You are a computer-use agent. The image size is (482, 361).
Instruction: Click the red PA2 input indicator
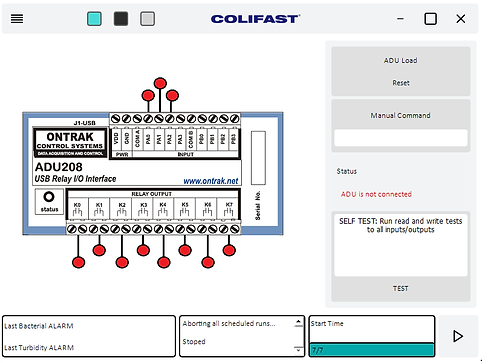coord(172,96)
